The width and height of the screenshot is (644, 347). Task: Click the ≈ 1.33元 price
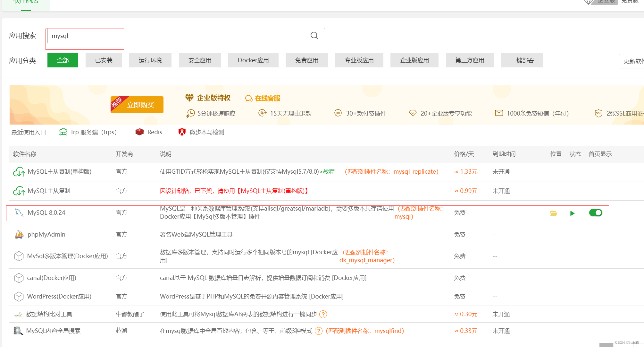[466, 172]
